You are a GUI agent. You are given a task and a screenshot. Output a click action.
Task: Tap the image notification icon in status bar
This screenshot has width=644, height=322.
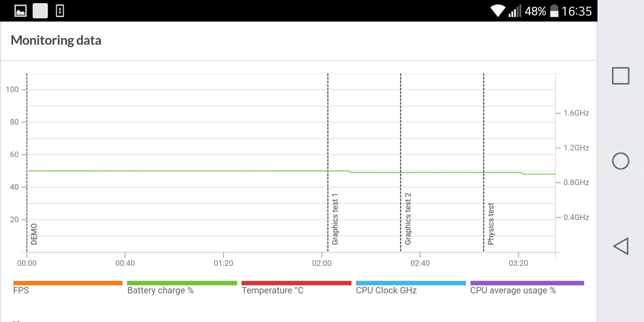click(x=20, y=11)
